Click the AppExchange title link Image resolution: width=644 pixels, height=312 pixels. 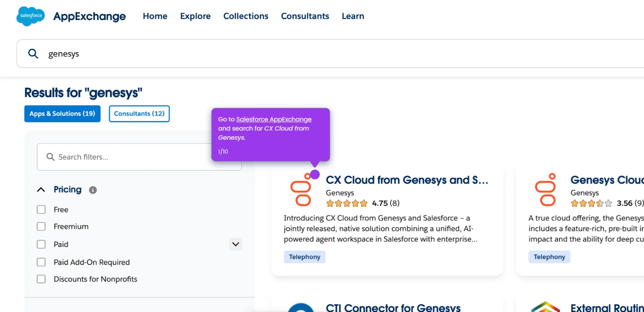pyautogui.click(x=90, y=17)
